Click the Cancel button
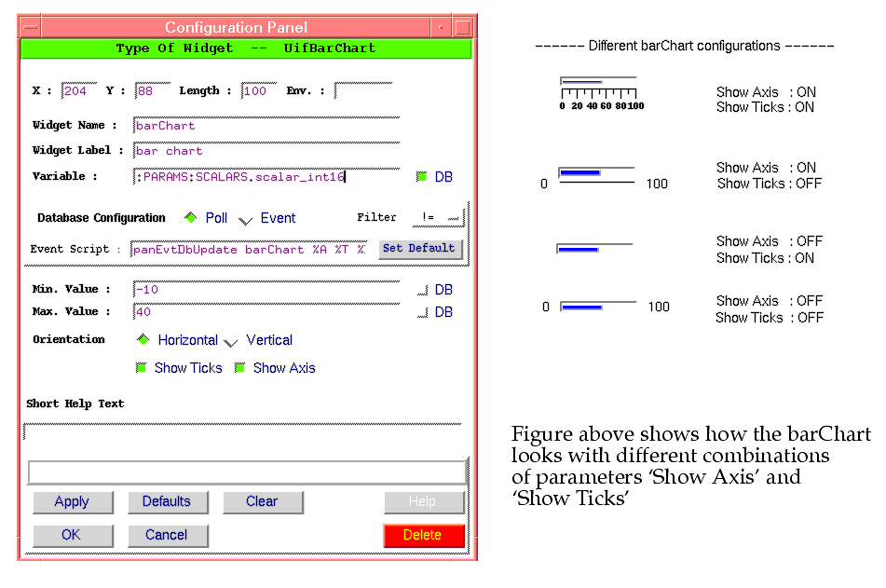The width and height of the screenshot is (886, 588). coord(167,536)
